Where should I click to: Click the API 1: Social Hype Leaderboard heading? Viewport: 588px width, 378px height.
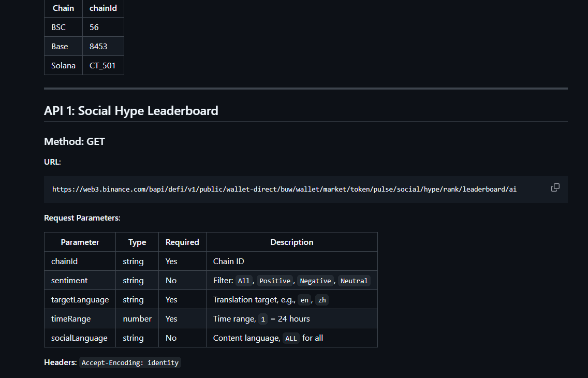tap(131, 110)
